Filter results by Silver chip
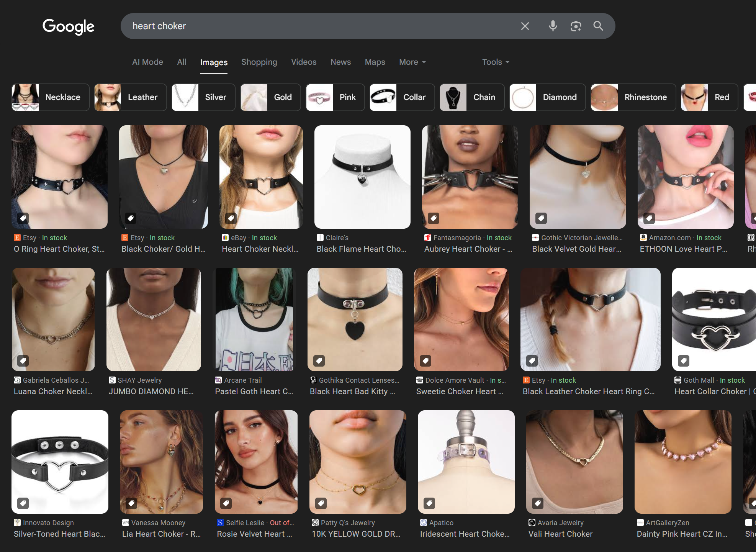 click(203, 97)
